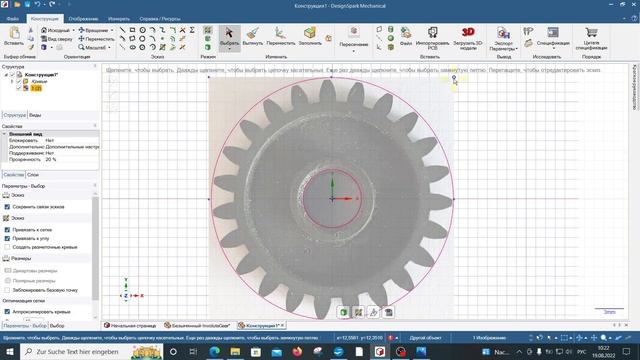
Task: Click the options panel vertical scrollbar
Action: tap(96, 249)
